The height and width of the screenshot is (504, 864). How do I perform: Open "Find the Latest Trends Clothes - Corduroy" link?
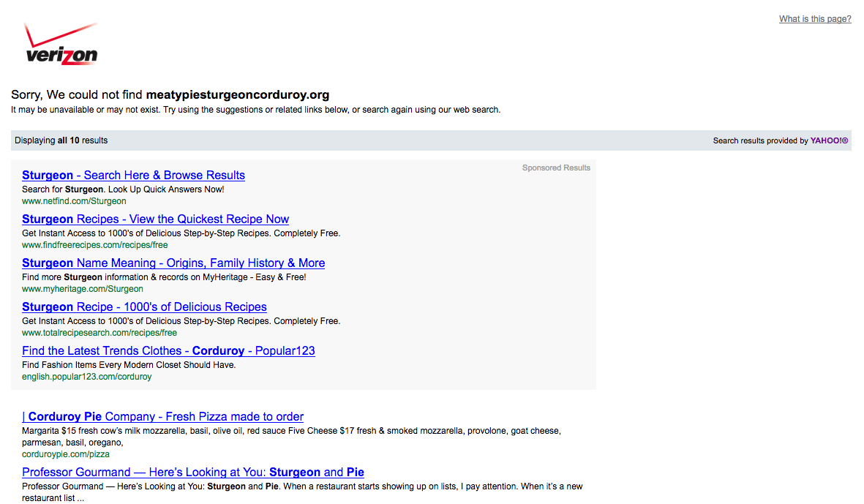tap(168, 351)
